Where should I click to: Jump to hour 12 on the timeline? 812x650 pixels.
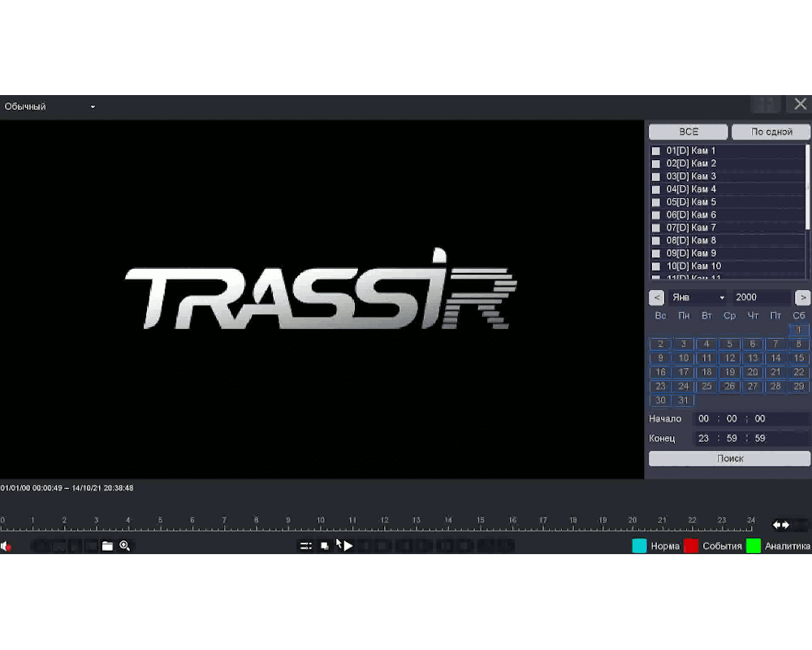(x=384, y=521)
